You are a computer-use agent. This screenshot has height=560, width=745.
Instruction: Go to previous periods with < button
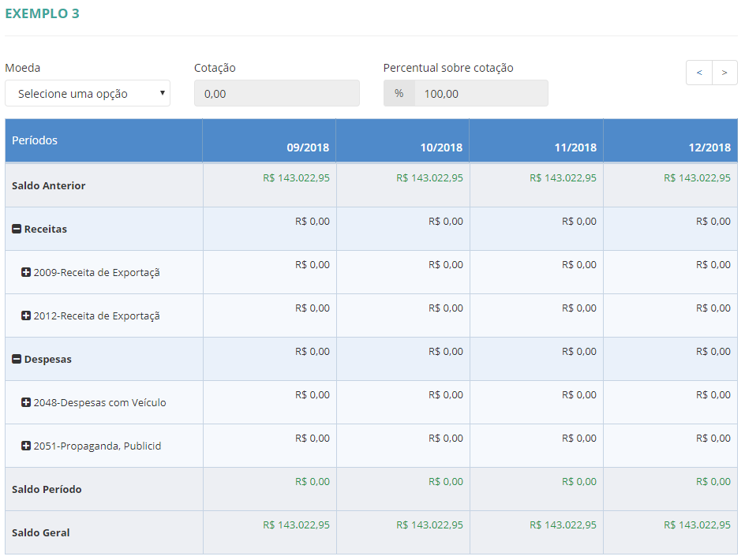pos(699,73)
